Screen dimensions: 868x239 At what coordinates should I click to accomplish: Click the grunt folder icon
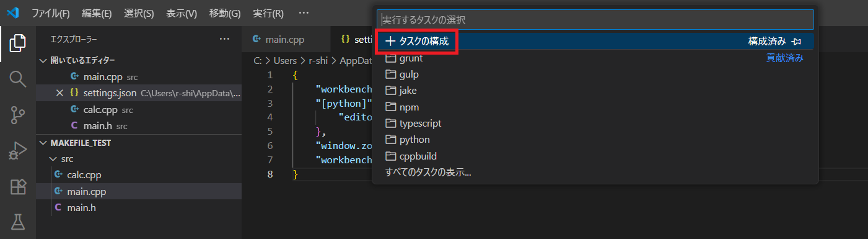[x=390, y=58]
